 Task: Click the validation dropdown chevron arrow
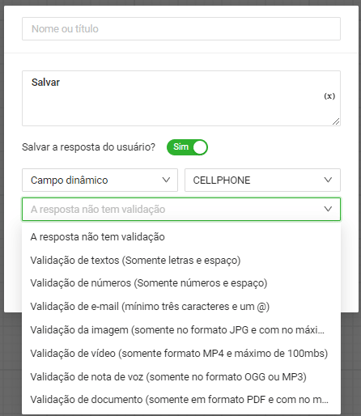(328, 209)
